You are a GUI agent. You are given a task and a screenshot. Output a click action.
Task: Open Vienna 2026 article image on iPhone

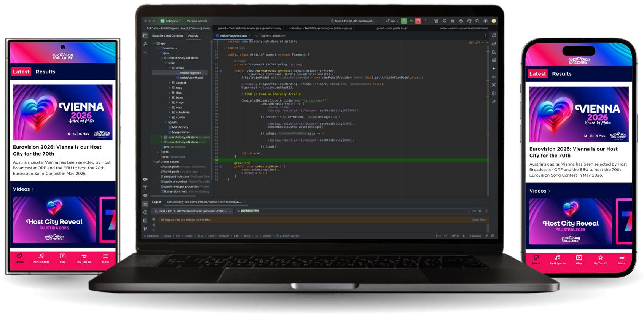pyautogui.click(x=579, y=114)
